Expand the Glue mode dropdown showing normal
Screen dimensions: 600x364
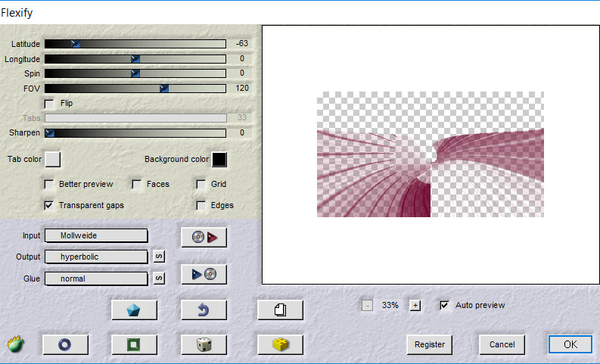tap(96, 278)
